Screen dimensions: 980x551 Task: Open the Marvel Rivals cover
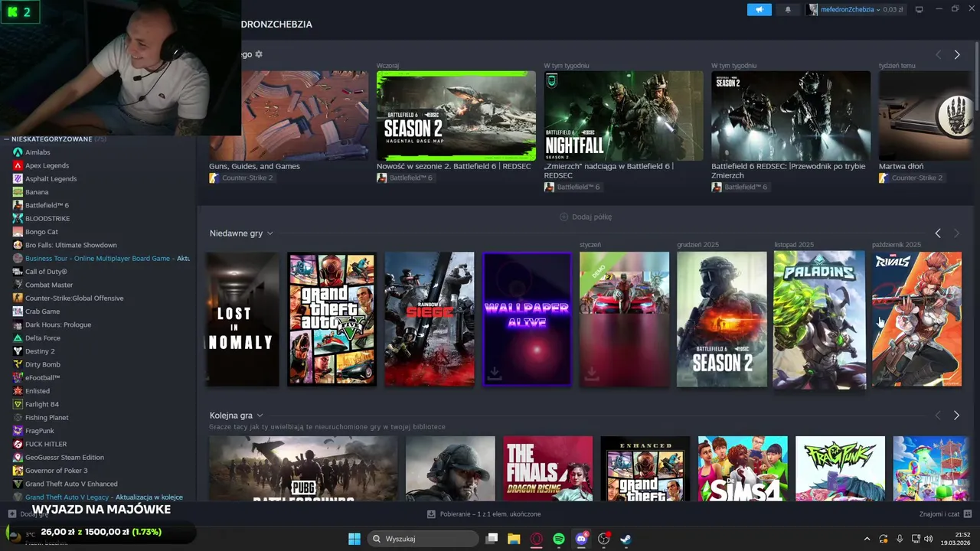point(916,319)
